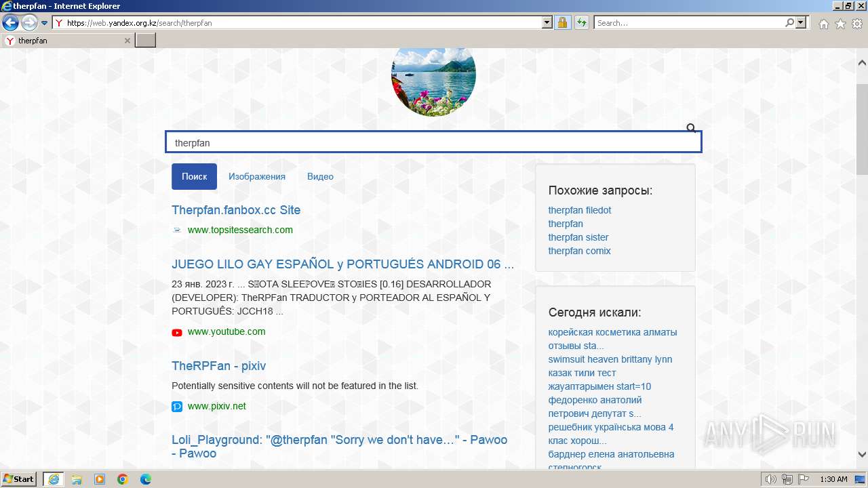
Task: Click the Yandex favicon in address bar
Action: pos(59,23)
